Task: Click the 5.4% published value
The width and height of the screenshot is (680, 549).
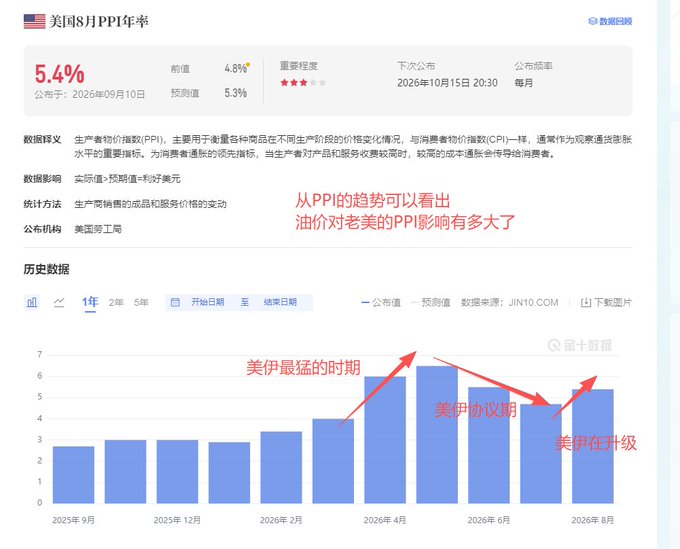Action: coord(59,74)
